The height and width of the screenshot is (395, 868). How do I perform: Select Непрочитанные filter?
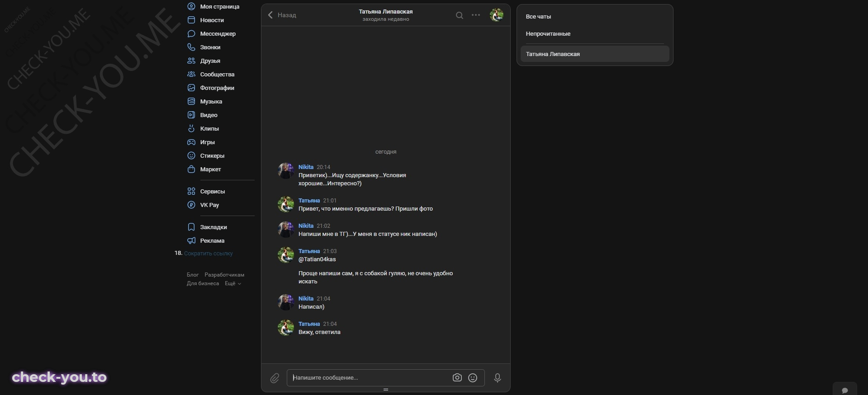pyautogui.click(x=594, y=33)
